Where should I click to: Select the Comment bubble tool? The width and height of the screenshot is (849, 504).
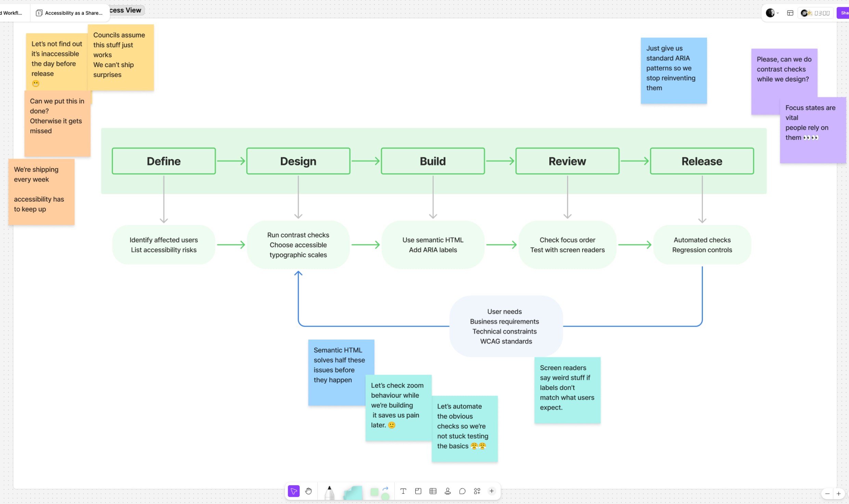pyautogui.click(x=462, y=491)
